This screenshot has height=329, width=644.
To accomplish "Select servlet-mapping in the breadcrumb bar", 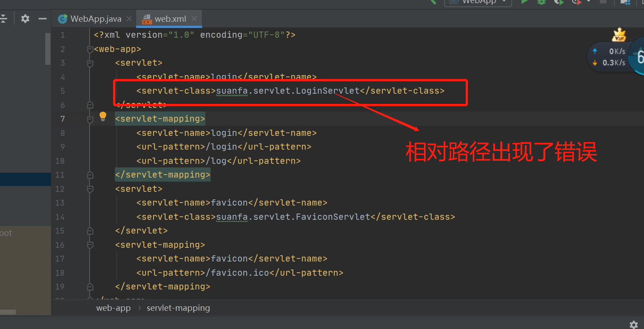I will click(x=178, y=308).
